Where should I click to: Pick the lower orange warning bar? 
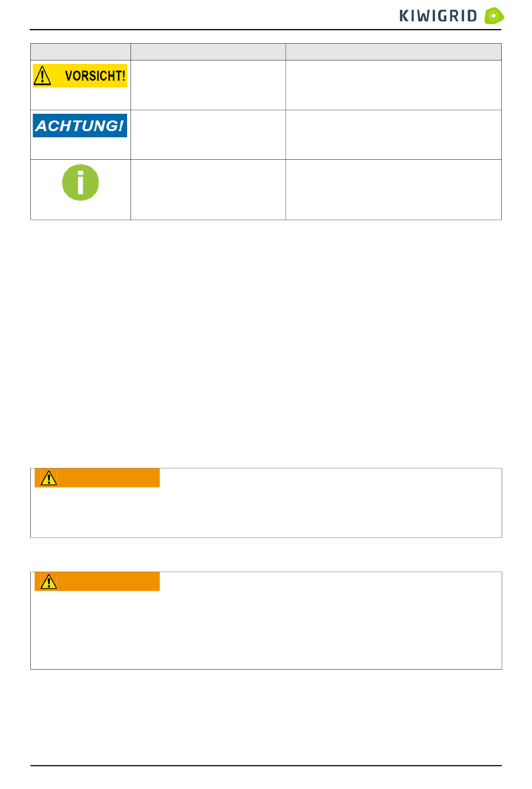pyautogui.click(x=97, y=582)
